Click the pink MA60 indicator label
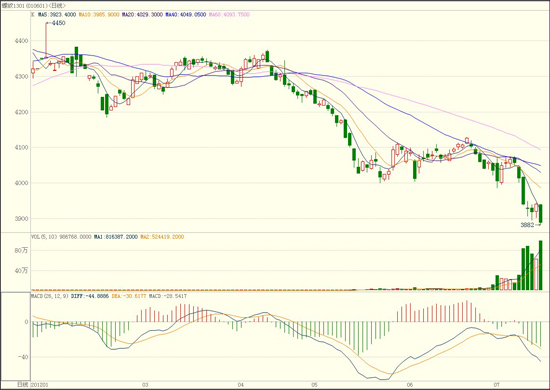 tap(229, 15)
